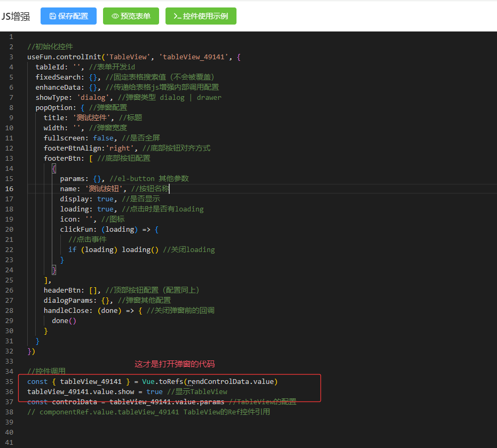Click the params property line
The height and width of the screenshot is (448, 497).
[124, 178]
